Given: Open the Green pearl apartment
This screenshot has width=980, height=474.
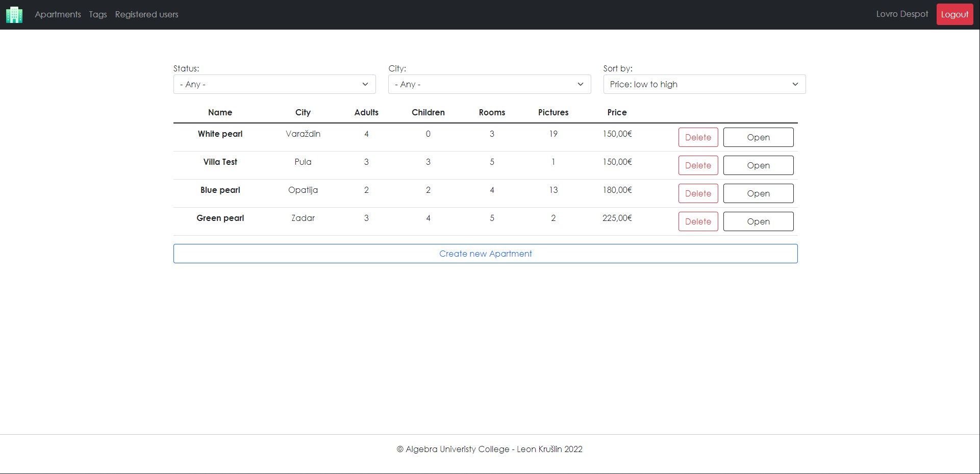Looking at the screenshot, I should pos(758,221).
